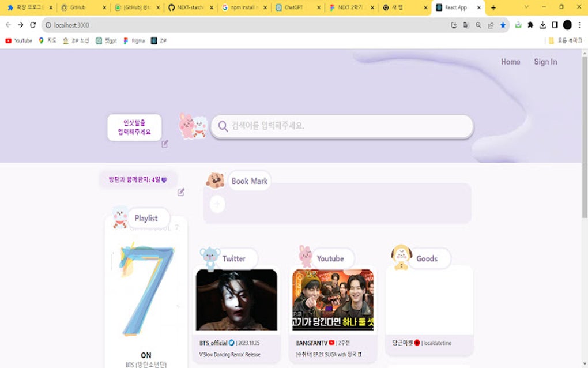588x368 pixels.
Task: Open Goods via the Chimmy icon
Action: (401, 254)
